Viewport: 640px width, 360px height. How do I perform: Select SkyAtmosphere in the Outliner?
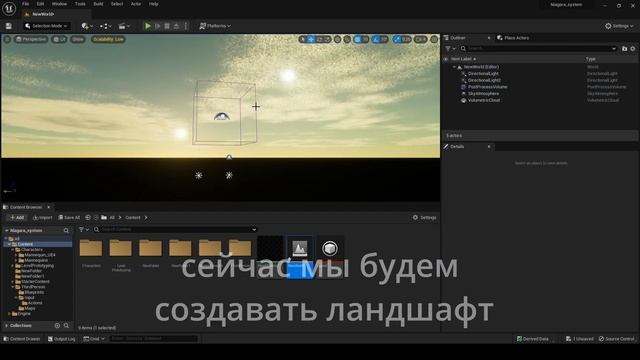483,93
